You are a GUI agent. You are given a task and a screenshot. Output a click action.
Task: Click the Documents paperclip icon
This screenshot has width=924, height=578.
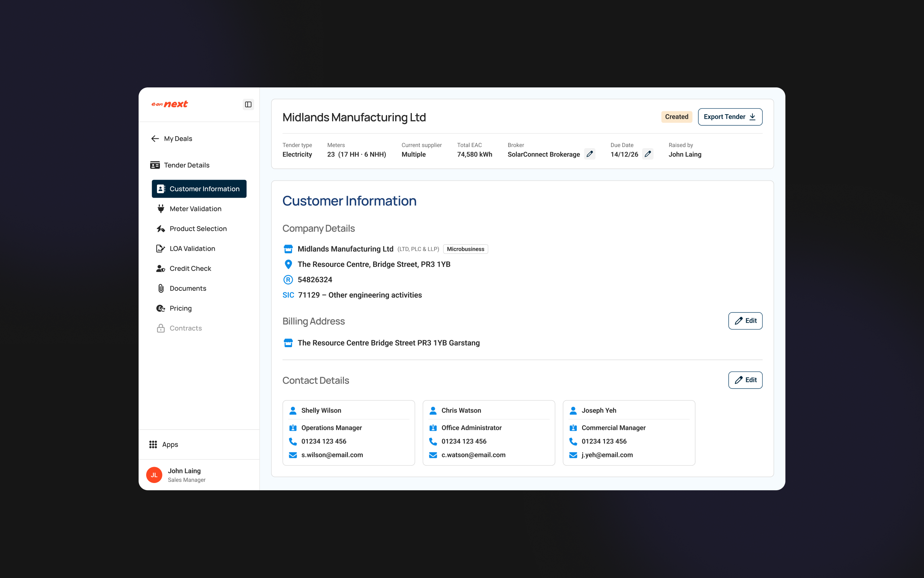pos(161,288)
